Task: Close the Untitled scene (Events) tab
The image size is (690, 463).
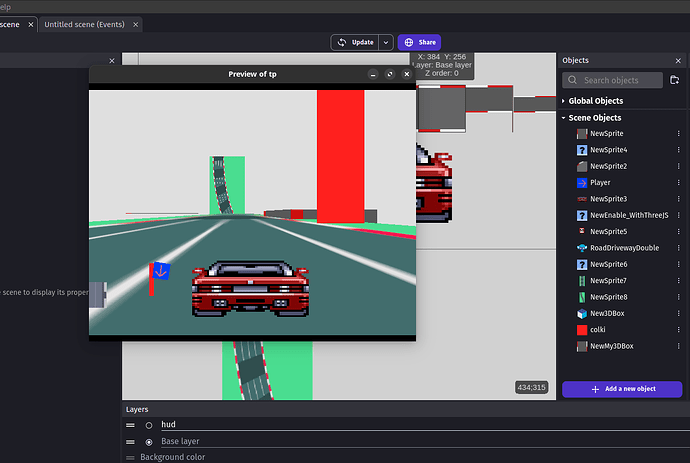Action: pos(136,25)
